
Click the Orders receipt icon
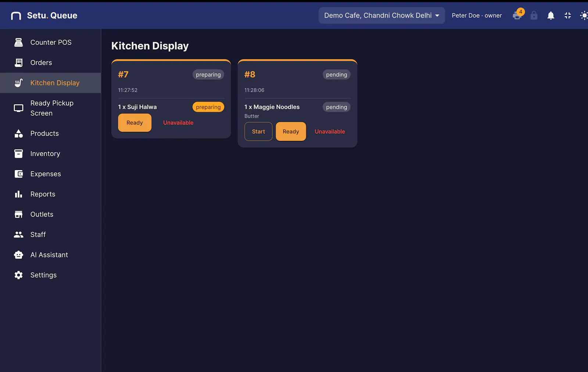click(18, 62)
